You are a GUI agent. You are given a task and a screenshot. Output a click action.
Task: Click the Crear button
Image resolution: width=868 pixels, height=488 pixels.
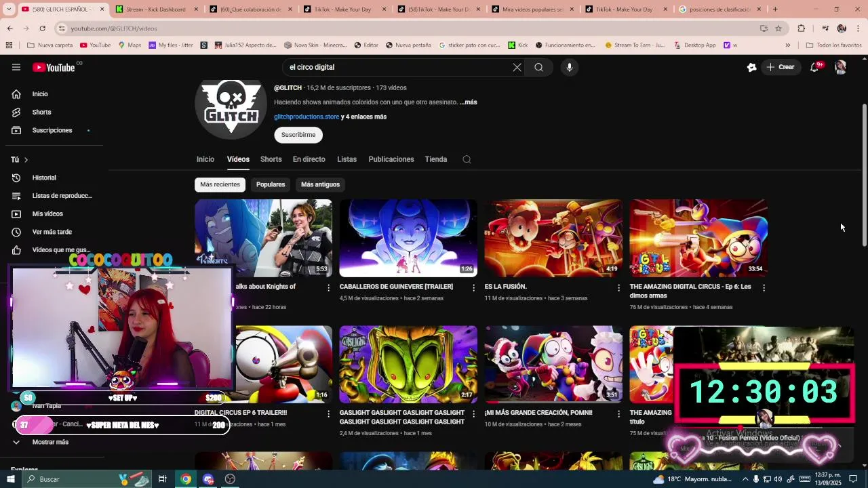[781, 67]
